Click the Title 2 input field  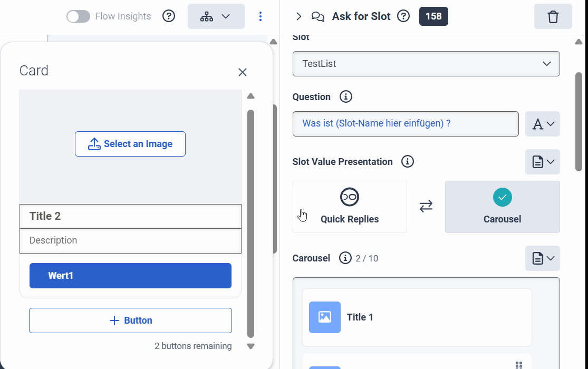click(130, 216)
